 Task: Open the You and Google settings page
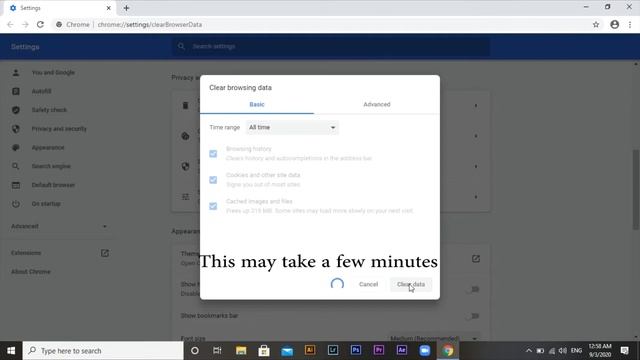pyautogui.click(x=53, y=73)
